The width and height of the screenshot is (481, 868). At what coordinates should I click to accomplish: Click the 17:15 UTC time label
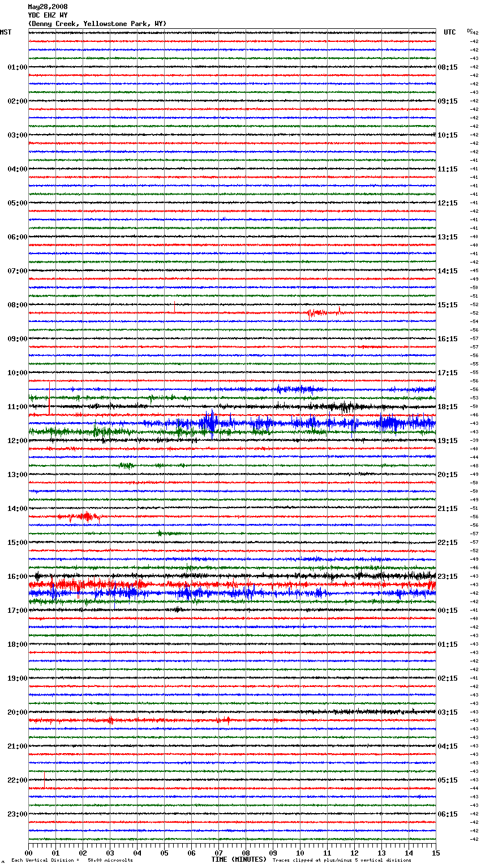pyautogui.click(x=448, y=373)
